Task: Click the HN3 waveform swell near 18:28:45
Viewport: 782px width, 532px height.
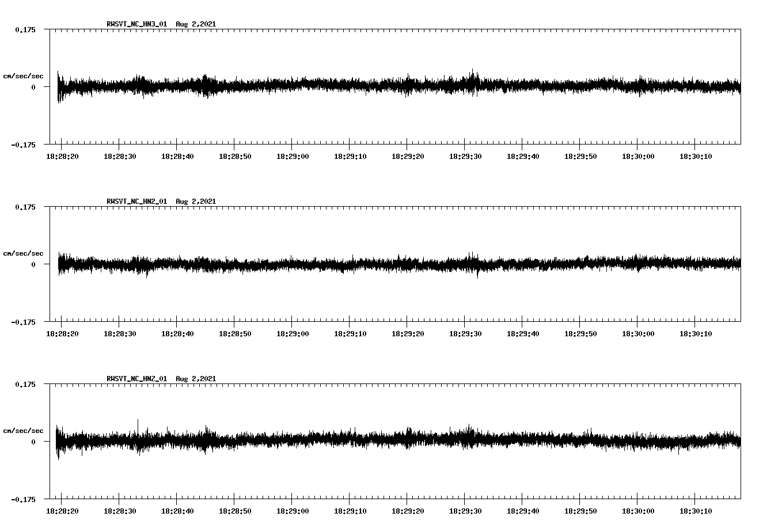Action: coord(207,86)
